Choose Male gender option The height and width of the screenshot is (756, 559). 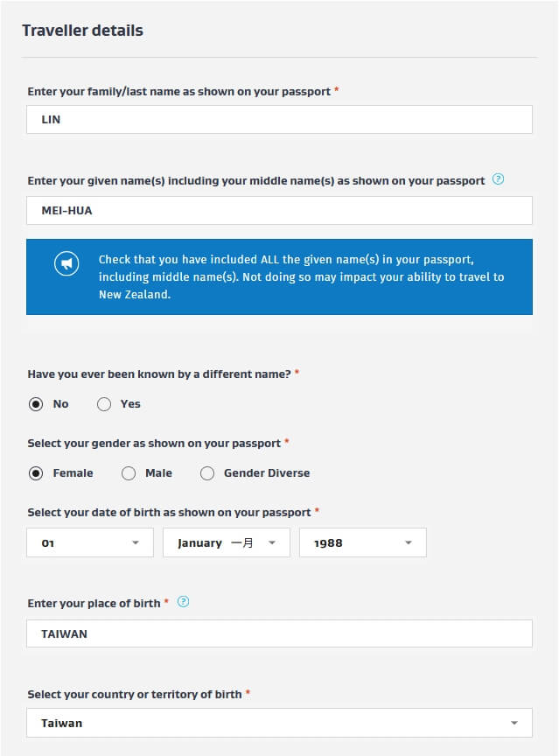point(129,473)
